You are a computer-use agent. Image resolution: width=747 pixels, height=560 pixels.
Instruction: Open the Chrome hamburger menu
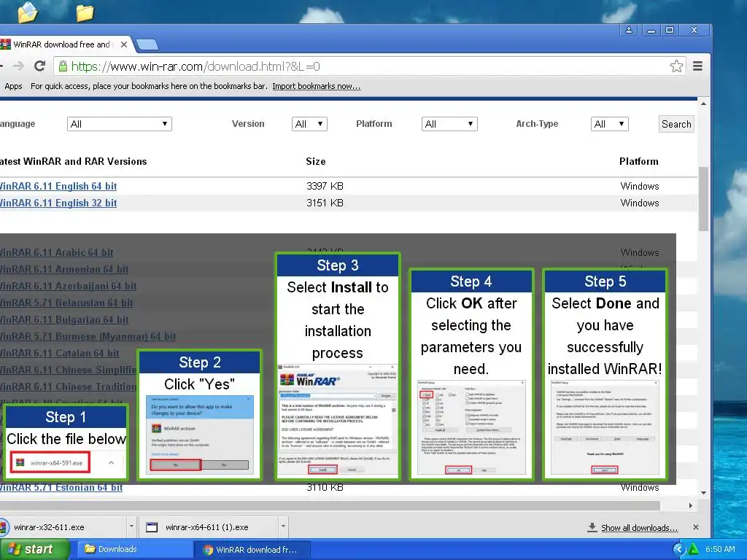click(x=697, y=66)
